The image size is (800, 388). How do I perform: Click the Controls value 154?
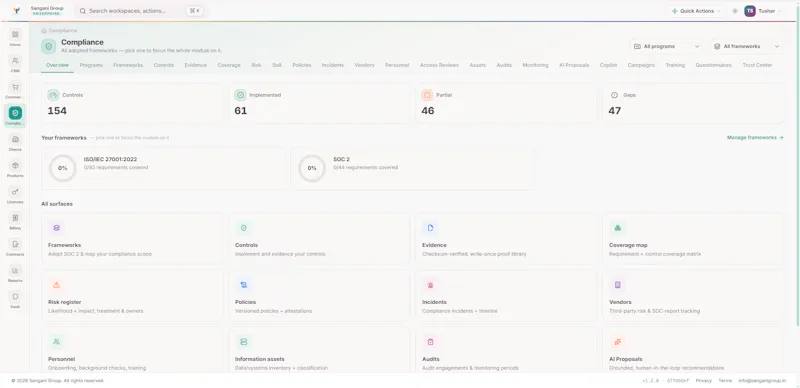click(x=57, y=111)
